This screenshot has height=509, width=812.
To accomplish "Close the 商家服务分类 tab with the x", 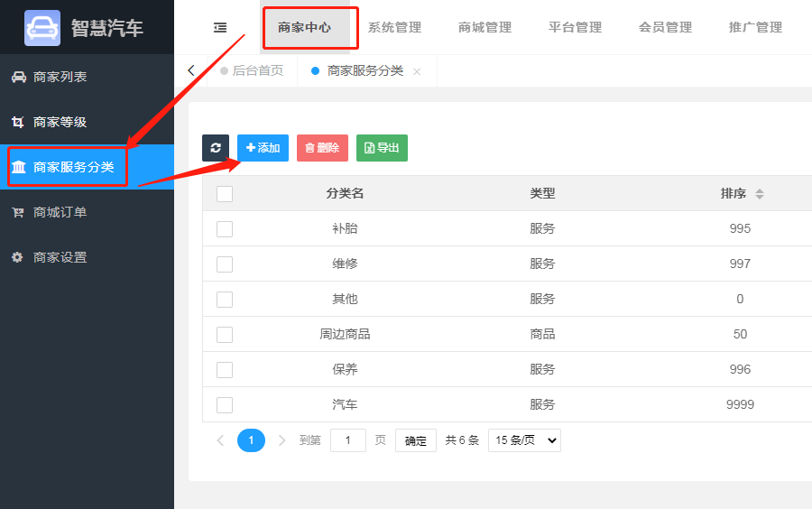I will (x=417, y=71).
